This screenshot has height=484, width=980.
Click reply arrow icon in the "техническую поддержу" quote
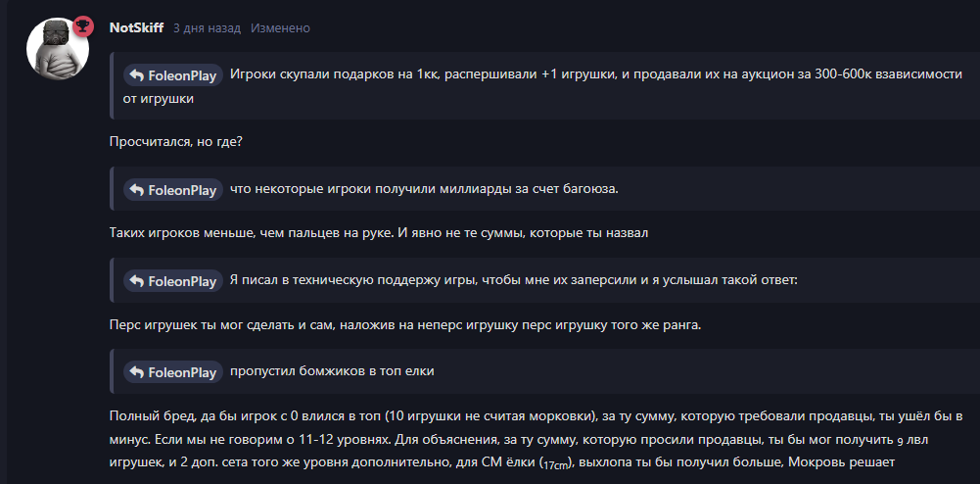[137, 281]
